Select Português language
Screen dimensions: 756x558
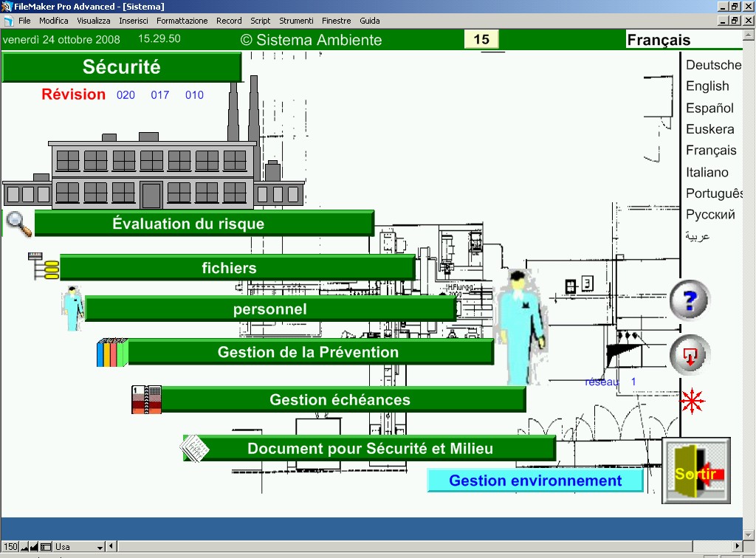[714, 193]
